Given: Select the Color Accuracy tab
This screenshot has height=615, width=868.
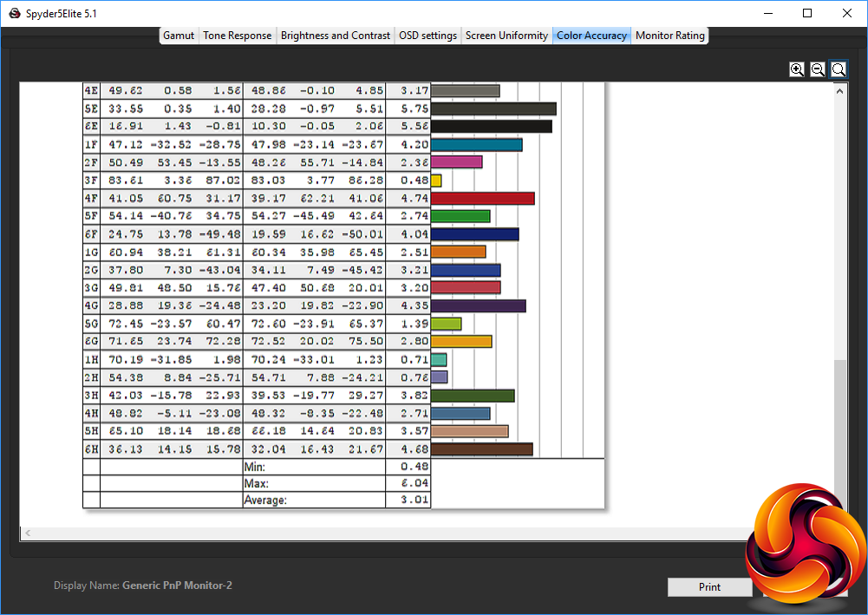Looking at the screenshot, I should pos(591,36).
